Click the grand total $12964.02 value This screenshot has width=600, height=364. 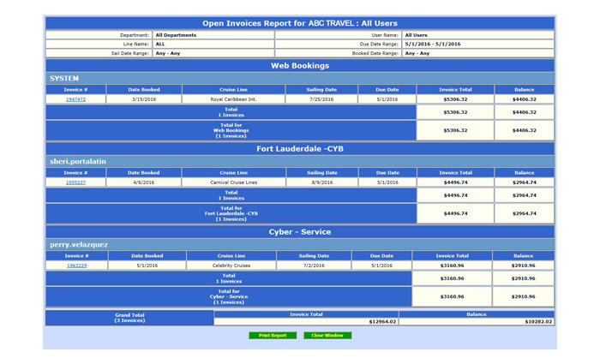[382, 321]
